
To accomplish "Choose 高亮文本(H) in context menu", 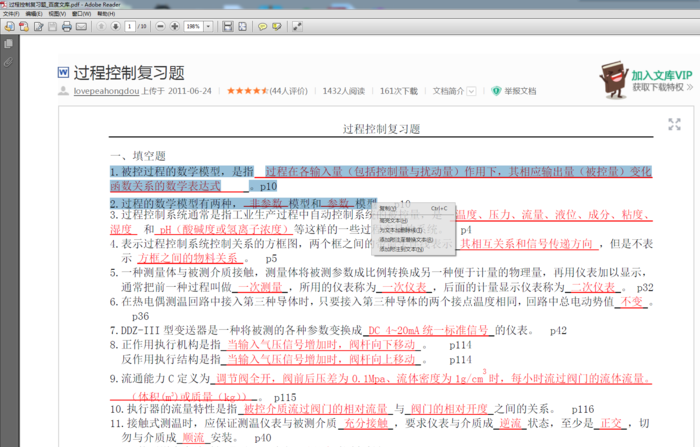I will tap(413, 221).
